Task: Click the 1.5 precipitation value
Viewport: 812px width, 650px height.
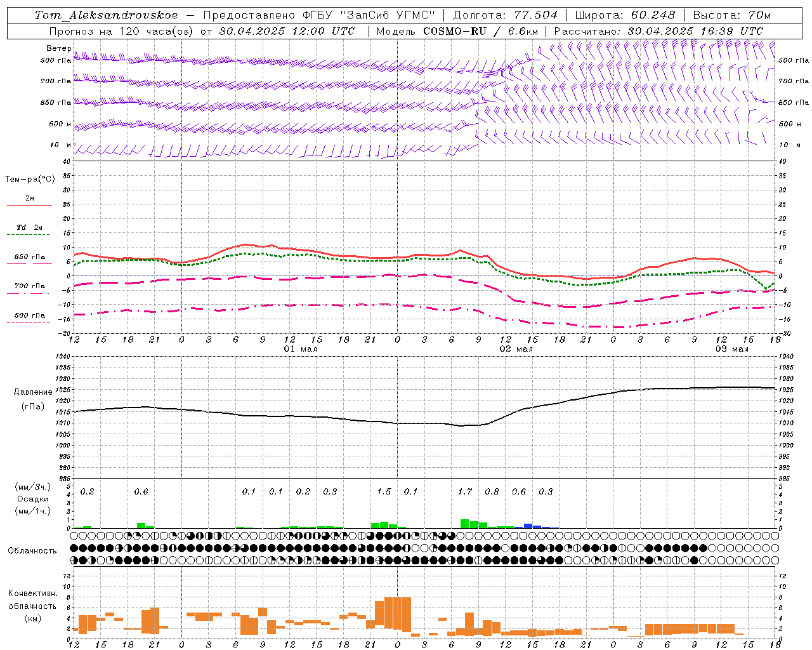Action: (x=384, y=491)
